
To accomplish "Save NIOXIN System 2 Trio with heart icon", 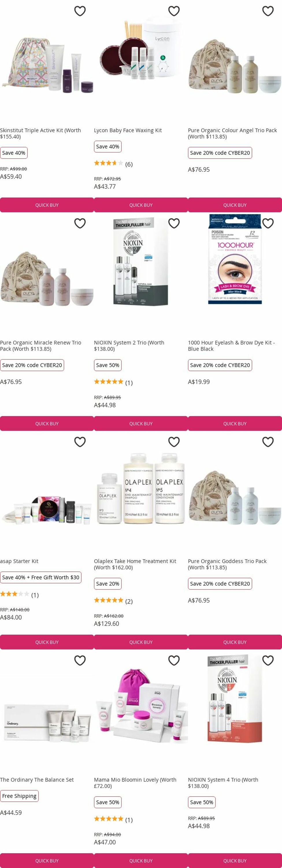I will 174,223.
